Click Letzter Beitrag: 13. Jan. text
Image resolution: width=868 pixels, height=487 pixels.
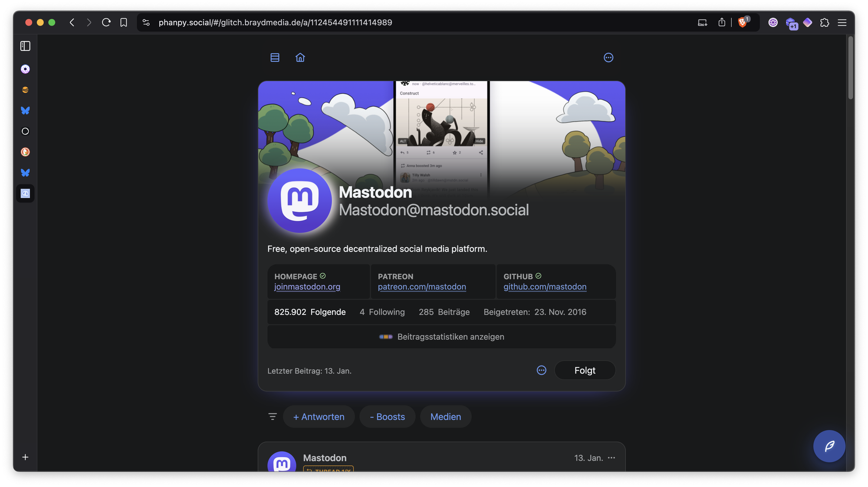[x=309, y=371]
